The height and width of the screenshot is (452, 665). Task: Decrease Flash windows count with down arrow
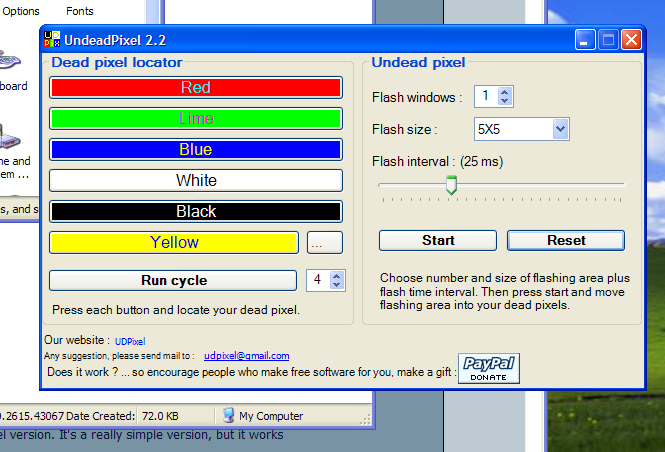[504, 101]
